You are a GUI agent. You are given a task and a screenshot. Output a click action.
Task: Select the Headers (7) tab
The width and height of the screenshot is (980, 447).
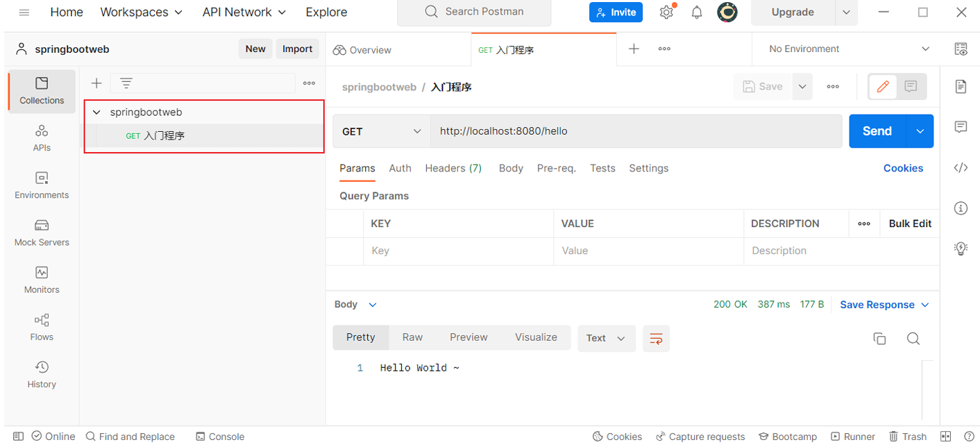[x=453, y=168]
